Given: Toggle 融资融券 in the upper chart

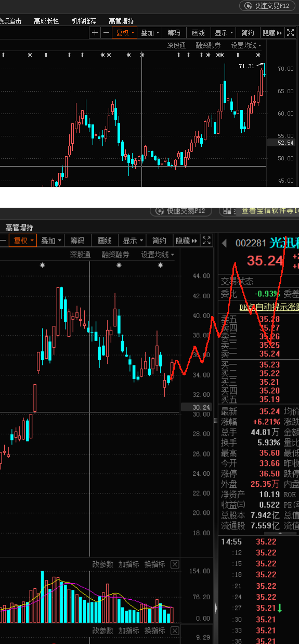Looking at the screenshot, I should click(208, 46).
